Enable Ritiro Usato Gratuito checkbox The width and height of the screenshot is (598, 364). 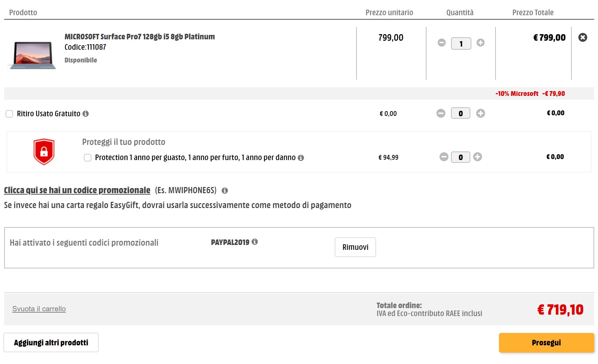click(x=9, y=114)
